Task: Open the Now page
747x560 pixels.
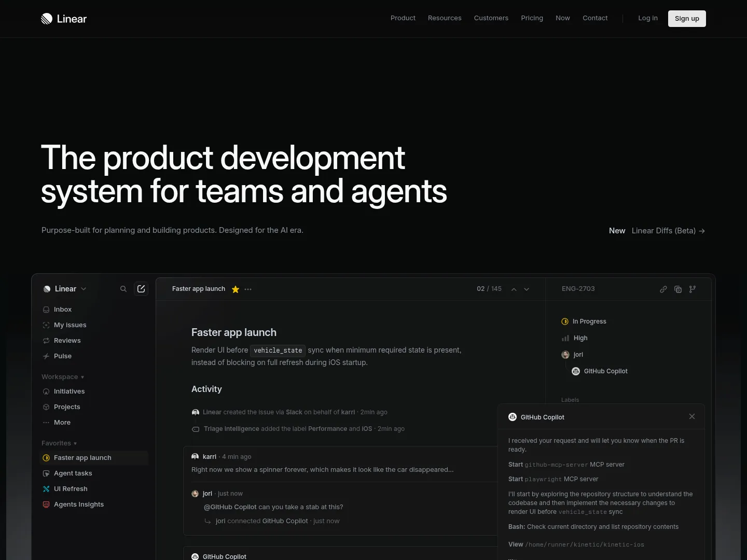Action: [563, 18]
